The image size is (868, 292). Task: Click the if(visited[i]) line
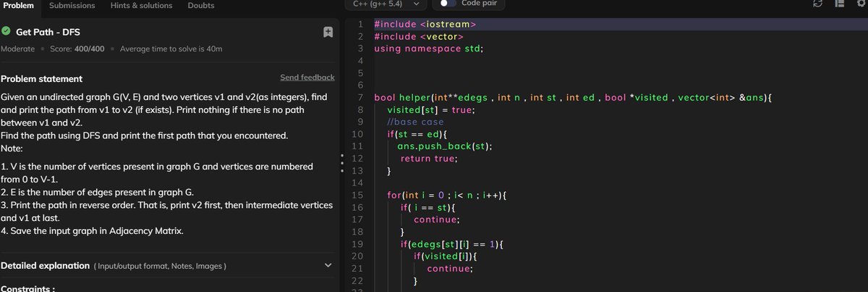(446, 256)
